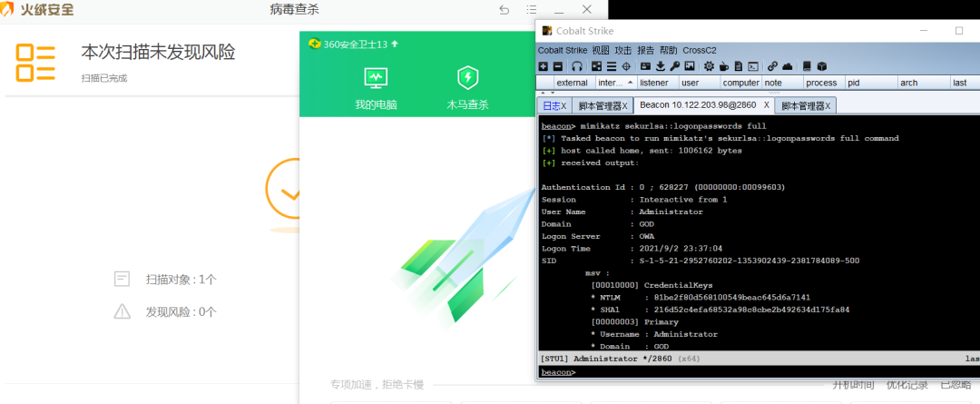Generate Windows executable via gear icon
This screenshot has height=404, width=980.
tap(709, 65)
